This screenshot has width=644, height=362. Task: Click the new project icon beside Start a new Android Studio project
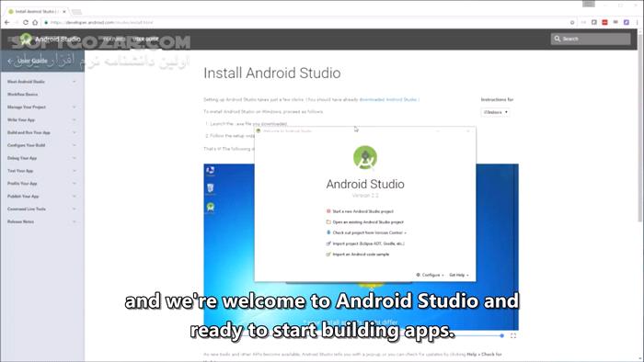pyautogui.click(x=328, y=211)
